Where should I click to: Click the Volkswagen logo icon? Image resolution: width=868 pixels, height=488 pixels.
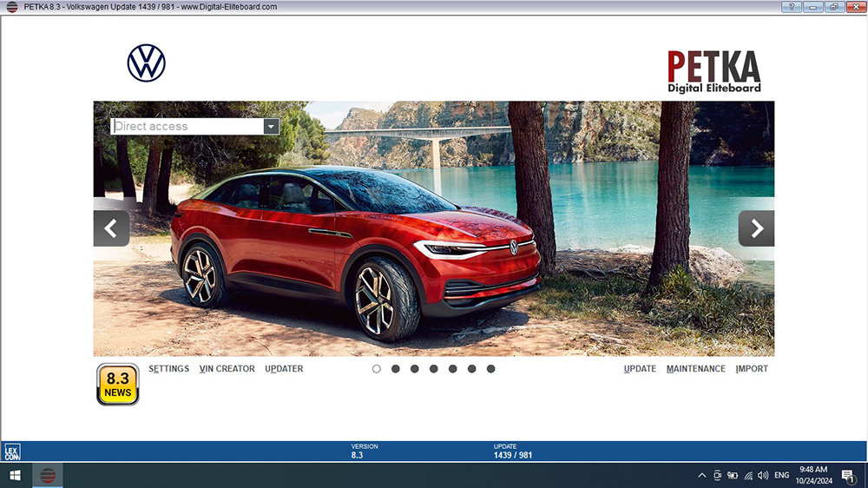146,63
